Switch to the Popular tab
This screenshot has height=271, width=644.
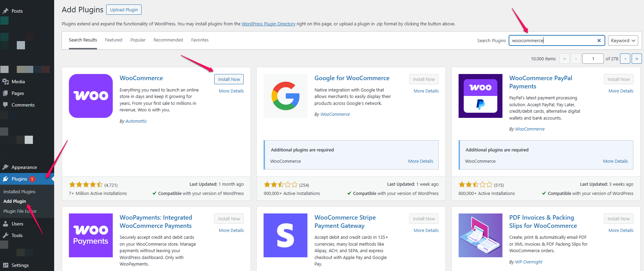click(138, 40)
